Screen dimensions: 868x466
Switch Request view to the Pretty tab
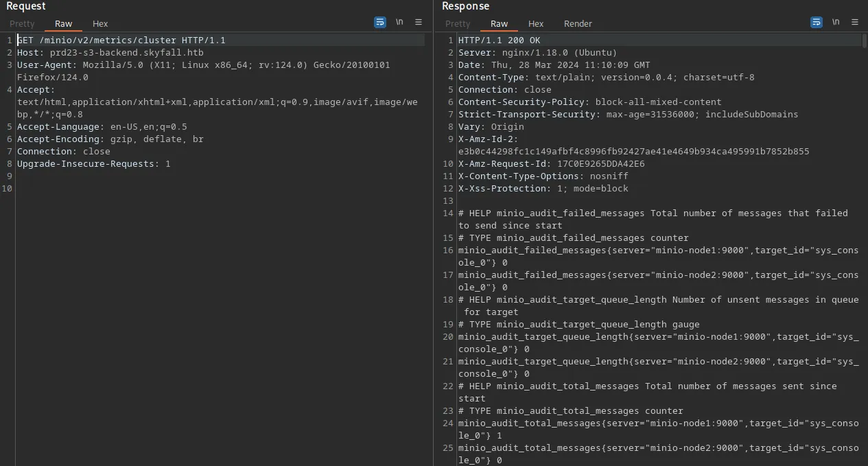pyautogui.click(x=22, y=24)
